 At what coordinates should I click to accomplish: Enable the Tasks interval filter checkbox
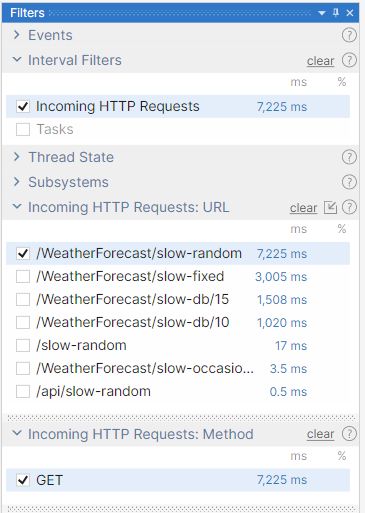(x=23, y=129)
